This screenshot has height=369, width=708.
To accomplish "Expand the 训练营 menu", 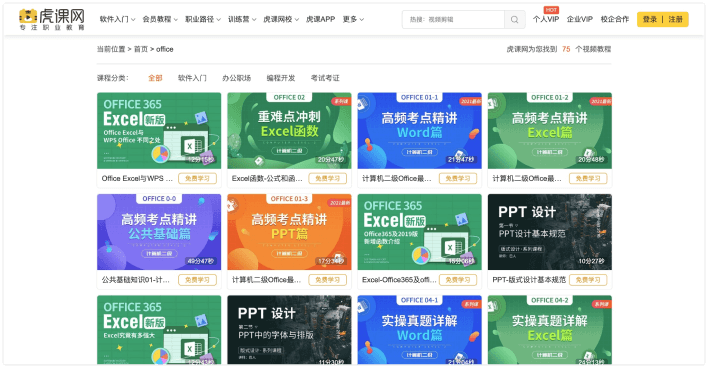I will click(242, 19).
